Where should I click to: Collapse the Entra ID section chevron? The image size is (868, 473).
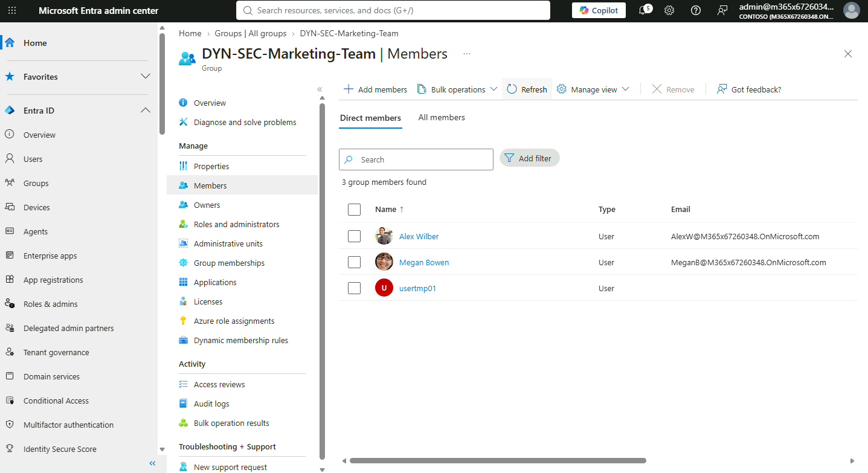pos(145,111)
